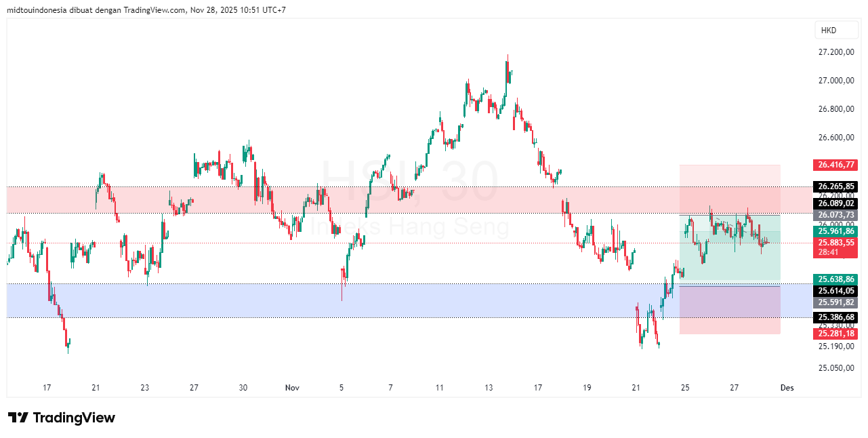Click the TradingView.com link in the watermark
This screenshot has height=438, width=868.
[x=154, y=10]
